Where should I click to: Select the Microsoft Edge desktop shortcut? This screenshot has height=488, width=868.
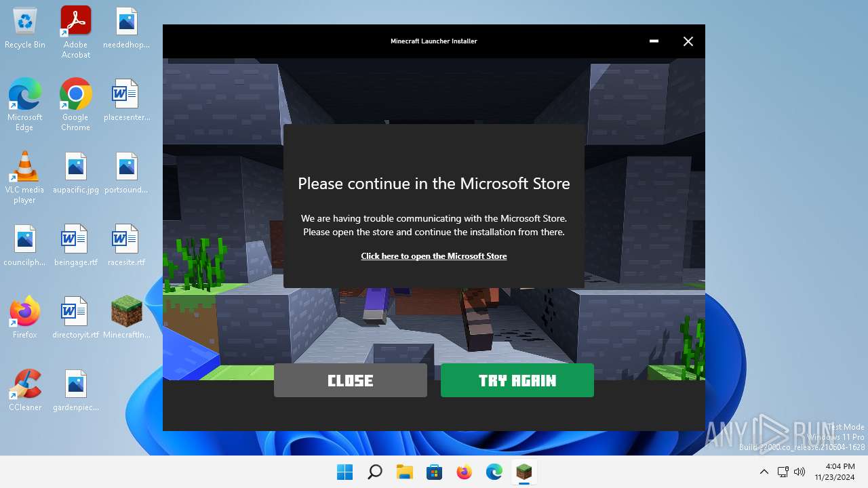tap(25, 104)
